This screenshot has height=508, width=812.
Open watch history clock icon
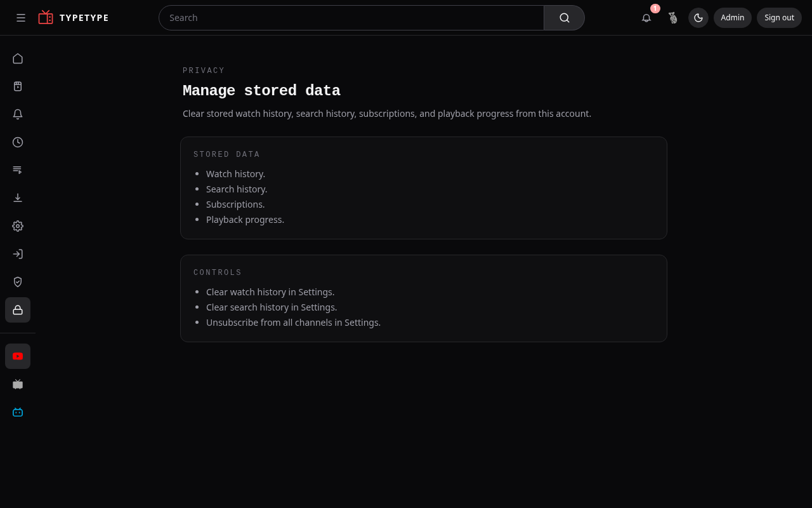(x=18, y=142)
